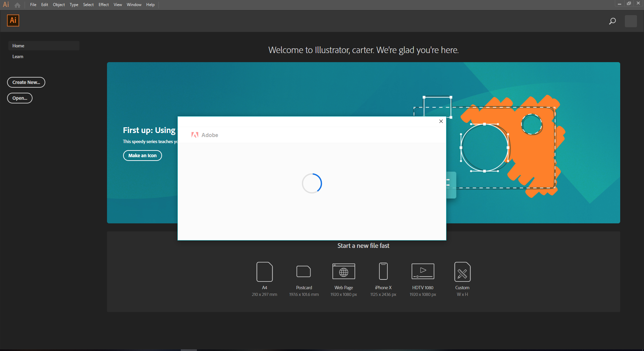Click the Open... button
Image resolution: width=644 pixels, height=351 pixels.
coord(20,98)
